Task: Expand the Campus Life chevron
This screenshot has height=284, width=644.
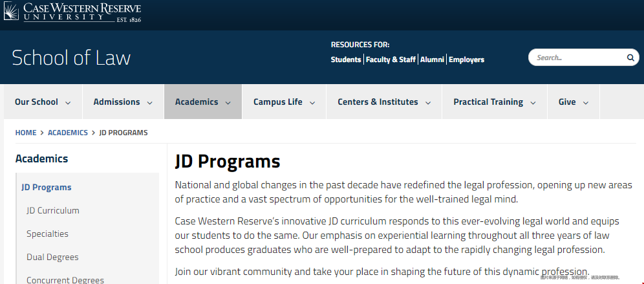Action: coord(312,103)
